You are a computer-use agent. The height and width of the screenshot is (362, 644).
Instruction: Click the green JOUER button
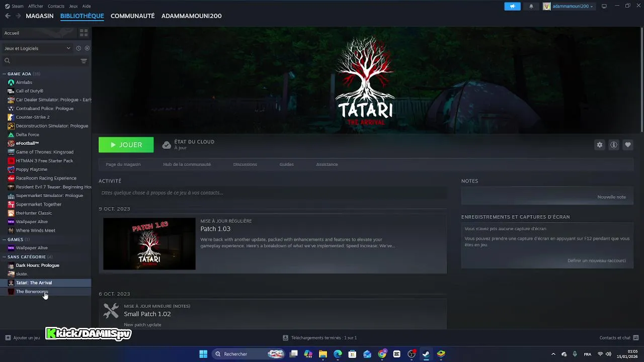coord(126,145)
